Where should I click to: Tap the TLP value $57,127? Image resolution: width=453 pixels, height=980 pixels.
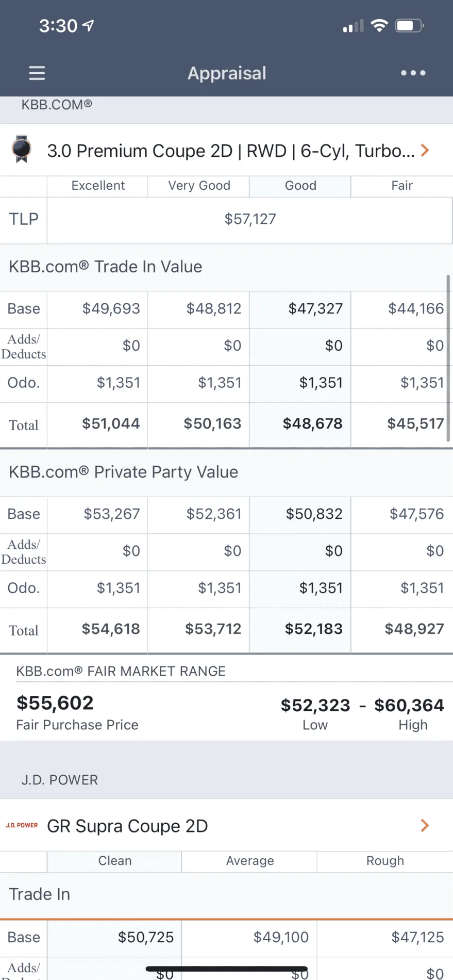(x=250, y=219)
